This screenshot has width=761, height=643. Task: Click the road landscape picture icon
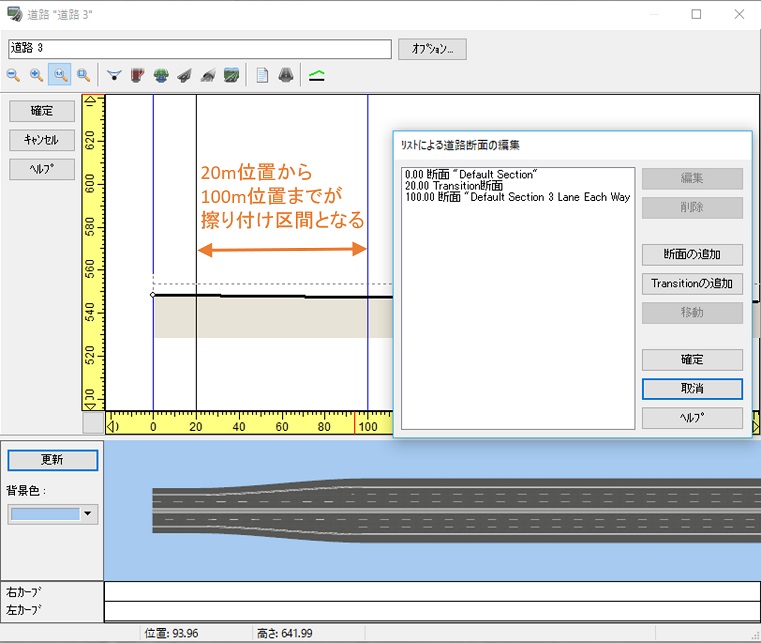coord(231,75)
